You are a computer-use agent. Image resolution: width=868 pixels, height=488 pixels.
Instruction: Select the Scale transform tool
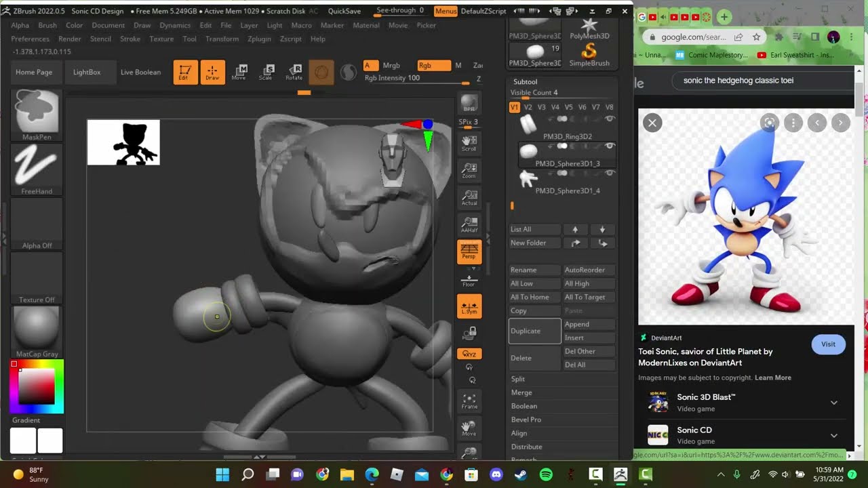266,73
